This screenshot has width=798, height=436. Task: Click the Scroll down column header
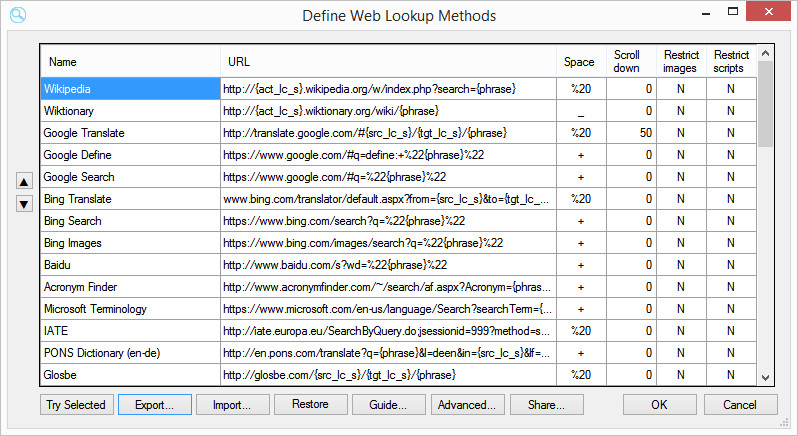coord(631,61)
